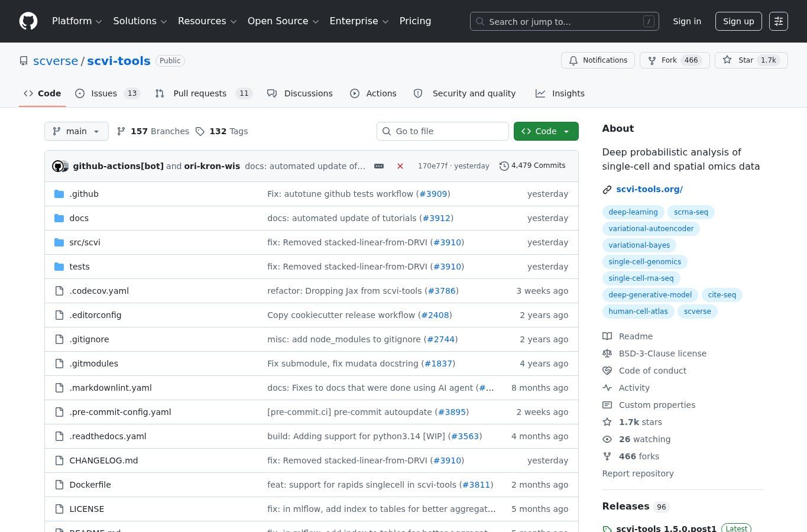Click the eye icon beside 26 watching

tap(607, 439)
